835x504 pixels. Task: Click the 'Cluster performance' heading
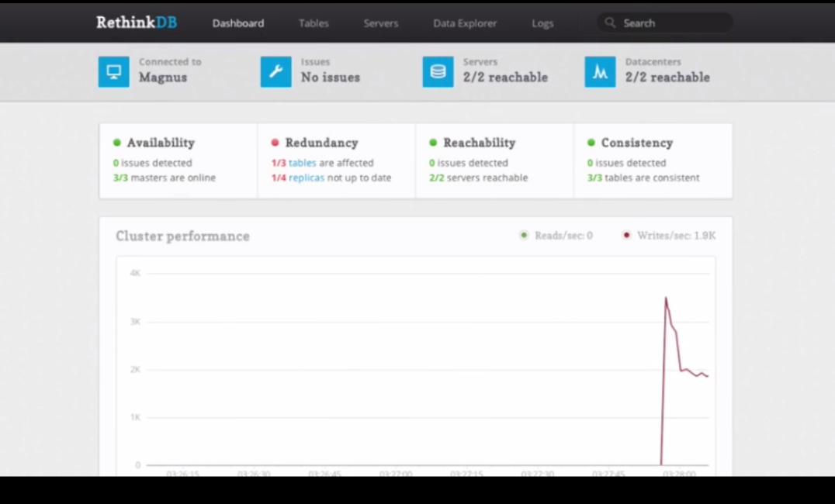[182, 236]
